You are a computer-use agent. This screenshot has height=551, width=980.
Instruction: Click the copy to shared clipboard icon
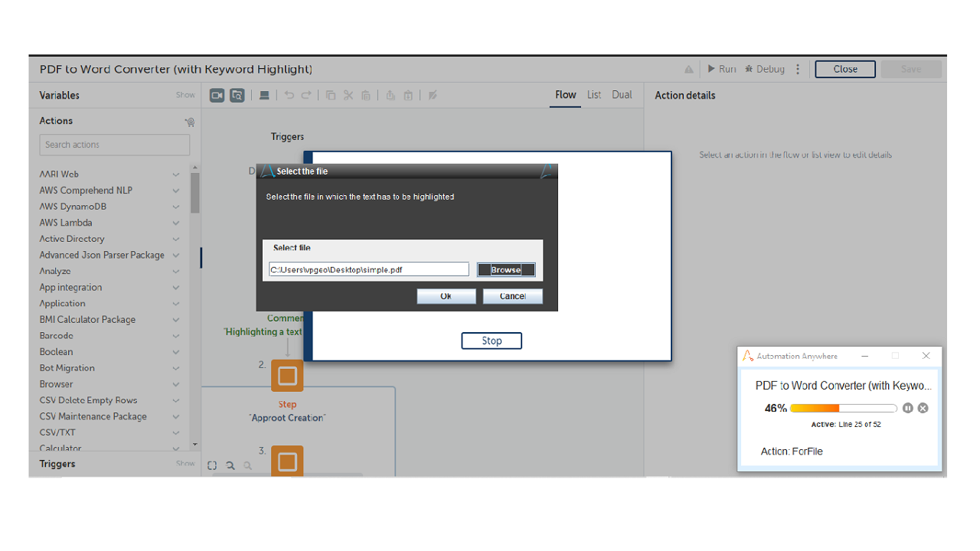tap(390, 95)
